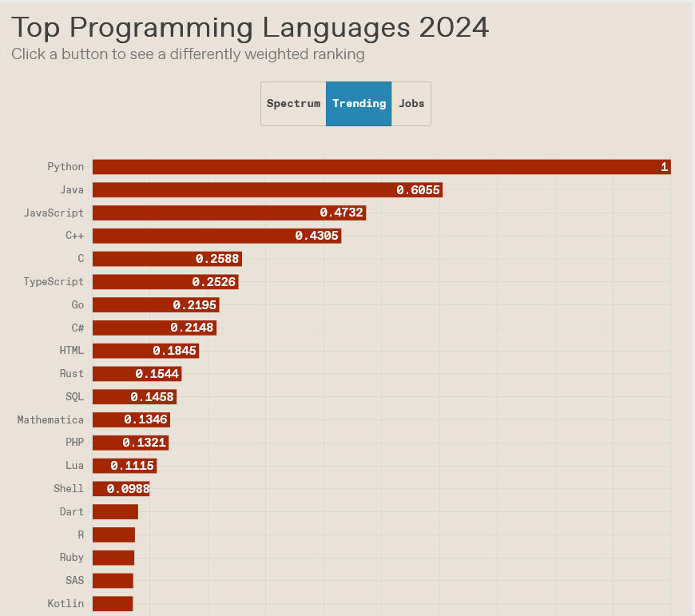Click the HTML bar showing 0.1845
This screenshot has width=695, height=616.
(x=146, y=351)
